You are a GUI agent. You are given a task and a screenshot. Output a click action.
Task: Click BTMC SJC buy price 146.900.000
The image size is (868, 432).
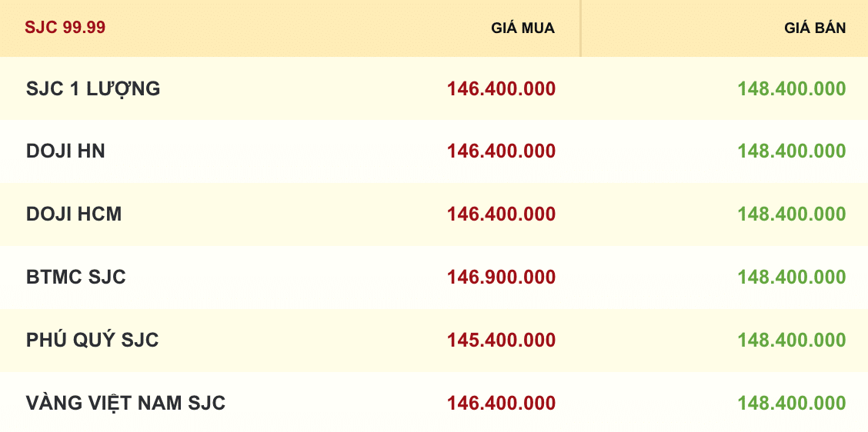pos(501,277)
